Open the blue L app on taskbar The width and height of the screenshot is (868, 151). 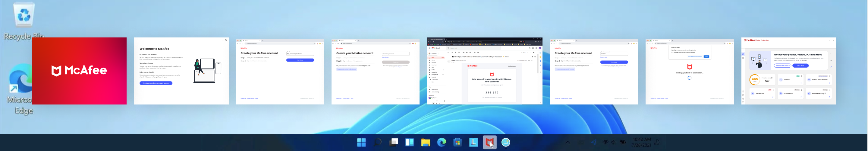point(473,143)
